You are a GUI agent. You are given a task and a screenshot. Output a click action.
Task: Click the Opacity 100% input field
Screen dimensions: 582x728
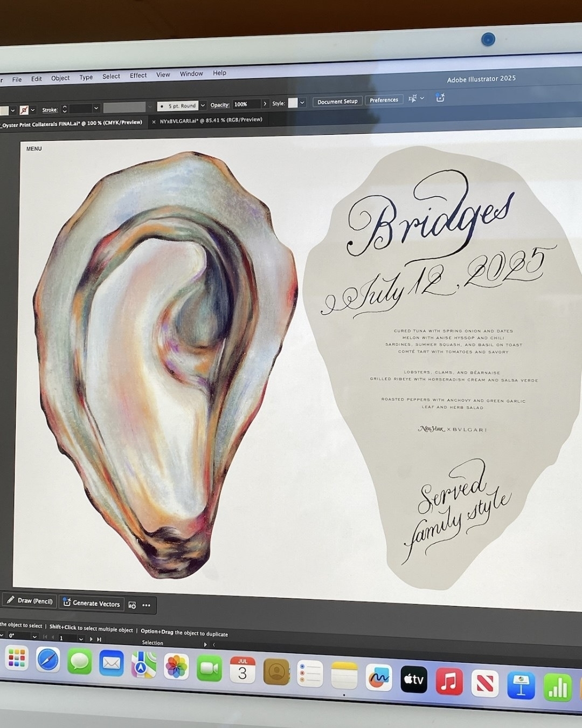(x=246, y=104)
